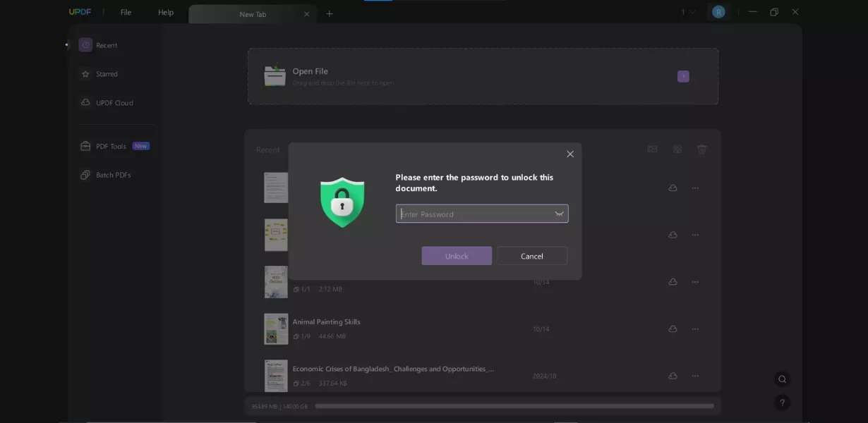Click the Enter Password input field
868x423 pixels.
[x=482, y=214]
